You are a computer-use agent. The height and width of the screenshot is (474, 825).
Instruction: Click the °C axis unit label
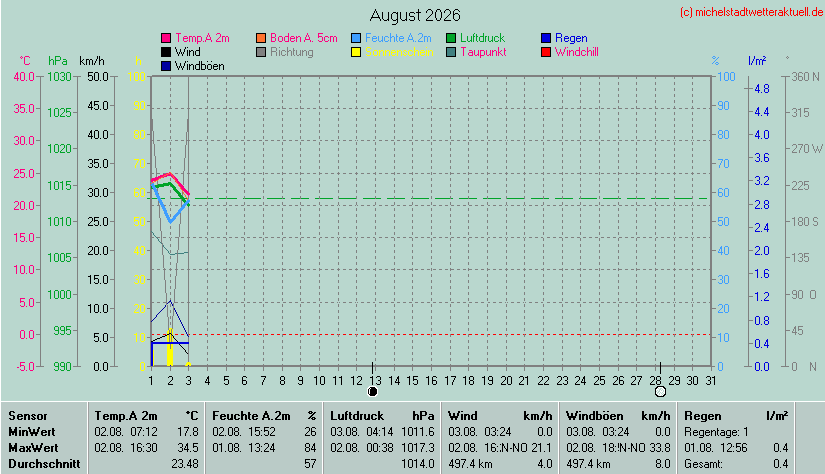pyautogui.click(x=25, y=61)
